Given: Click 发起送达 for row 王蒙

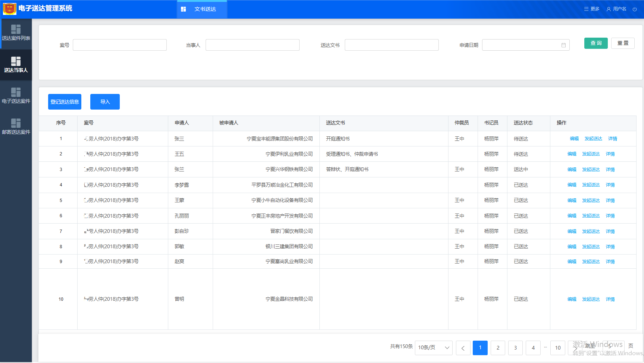Looking at the screenshot, I should [591, 201].
